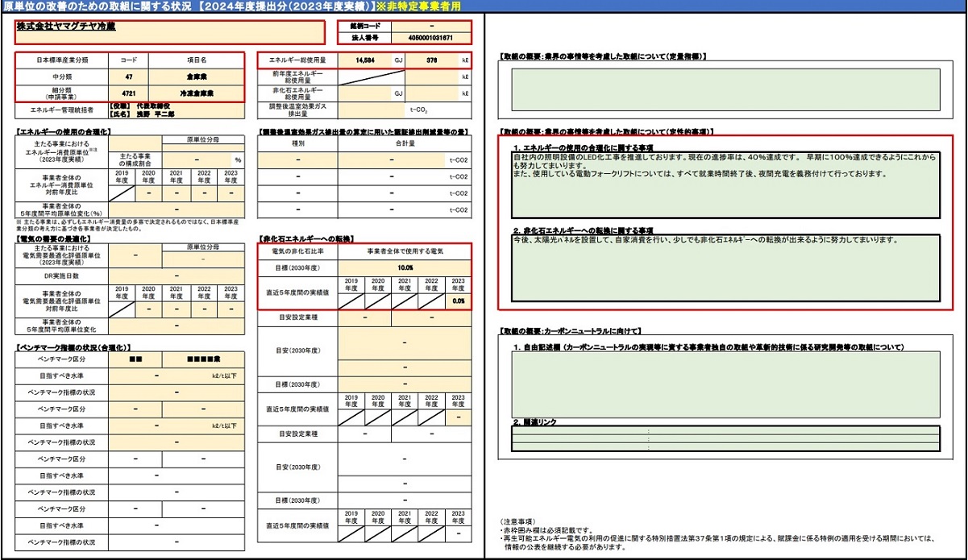Select the 2023年度 actual value 0.0% cell
968x560 pixels.
[458, 301]
